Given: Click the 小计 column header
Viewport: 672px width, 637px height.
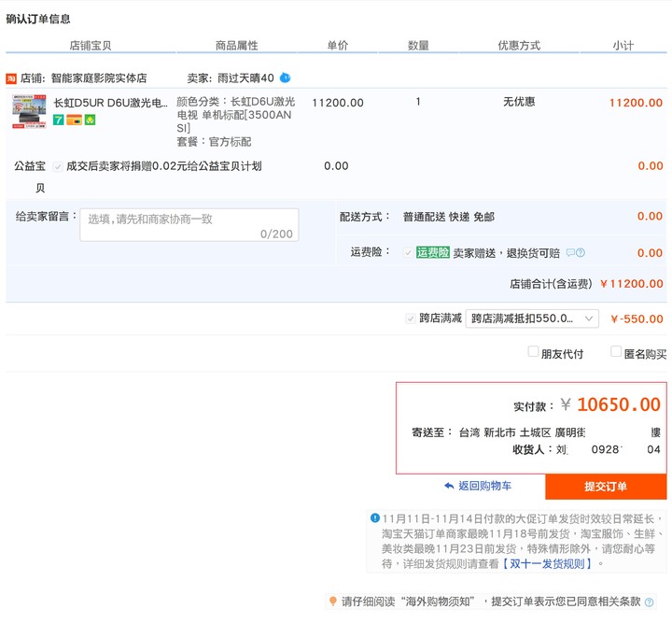Looking at the screenshot, I should 623,46.
